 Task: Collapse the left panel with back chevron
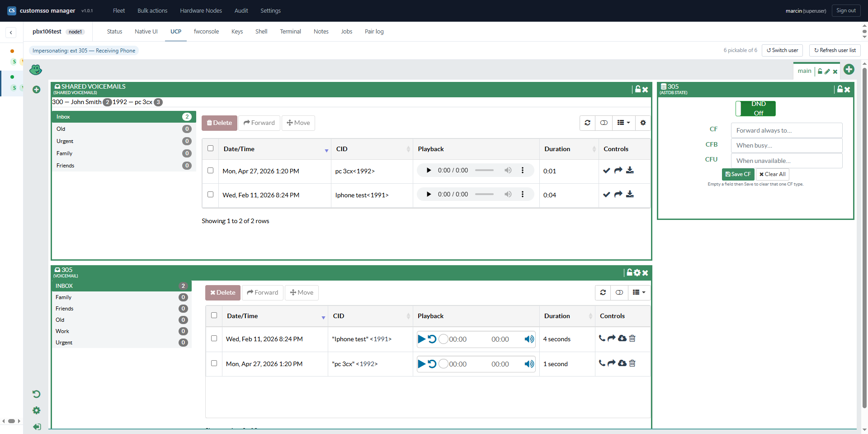click(x=11, y=33)
